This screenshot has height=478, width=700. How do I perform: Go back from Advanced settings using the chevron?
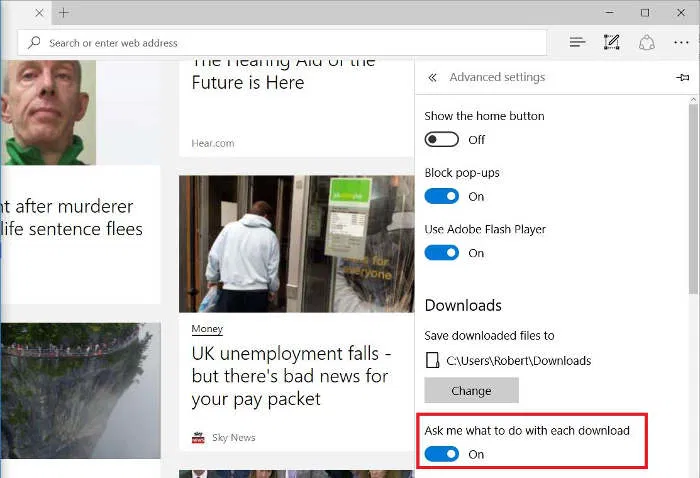pyautogui.click(x=432, y=78)
